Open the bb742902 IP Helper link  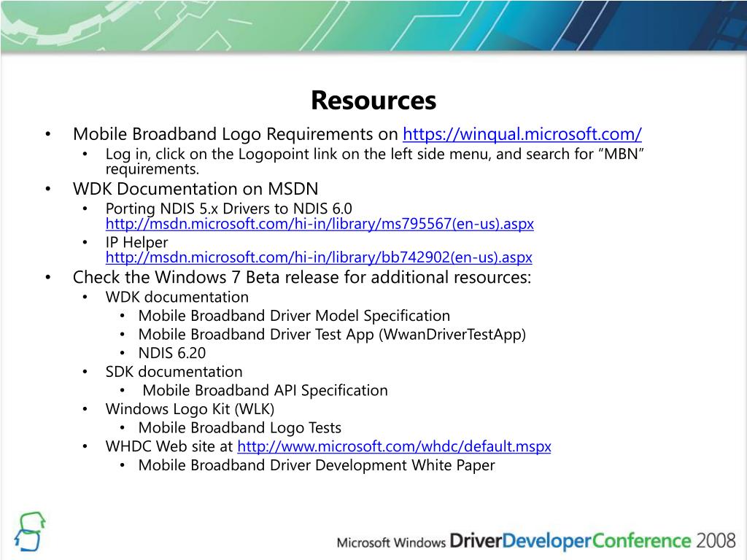(x=319, y=257)
